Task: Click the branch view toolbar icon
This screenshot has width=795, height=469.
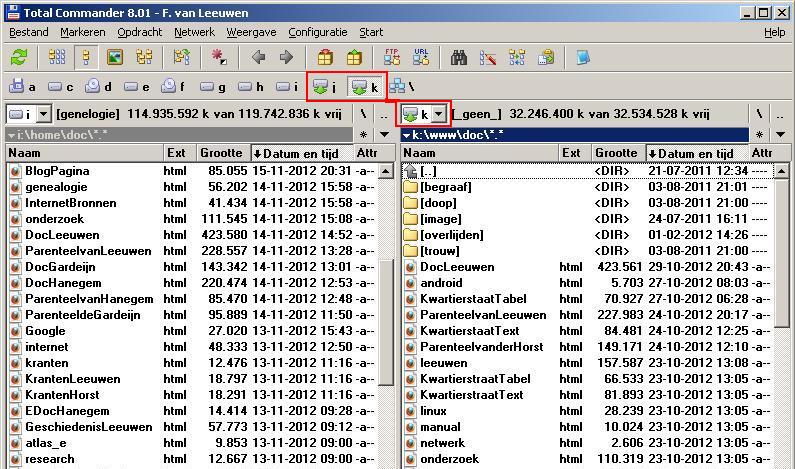Action: point(181,57)
